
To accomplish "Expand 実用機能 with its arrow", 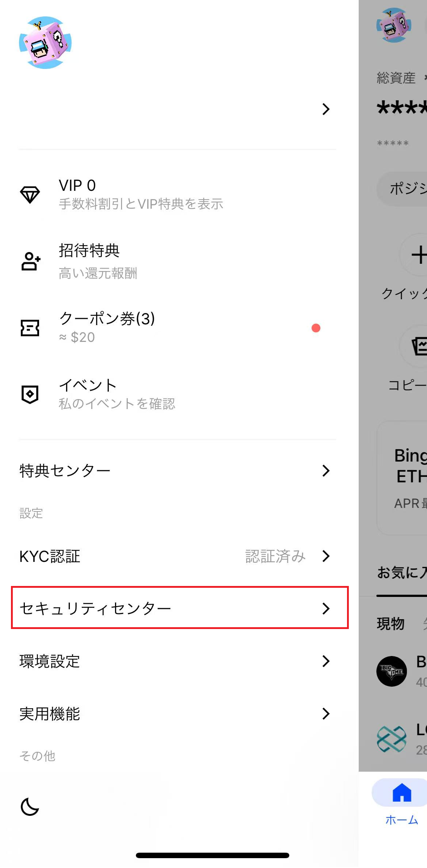I will 325,714.
